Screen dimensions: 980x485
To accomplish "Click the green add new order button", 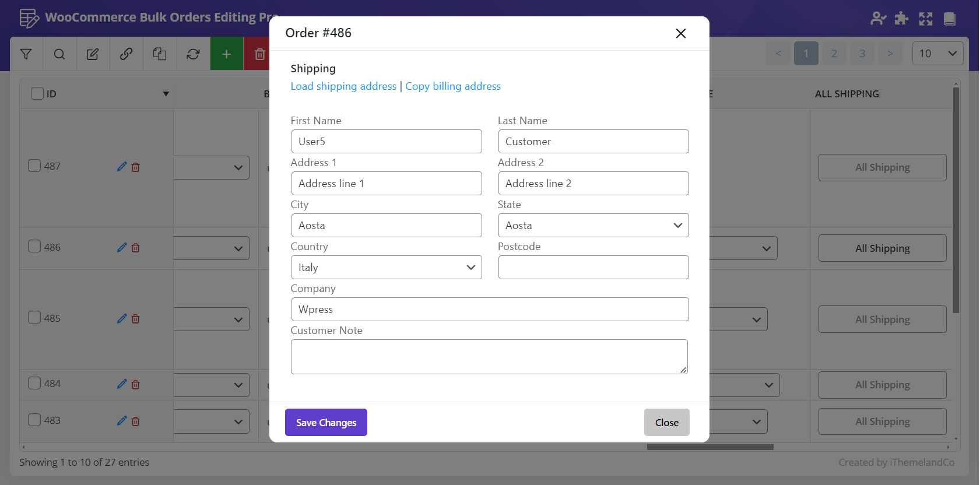I will (x=227, y=54).
